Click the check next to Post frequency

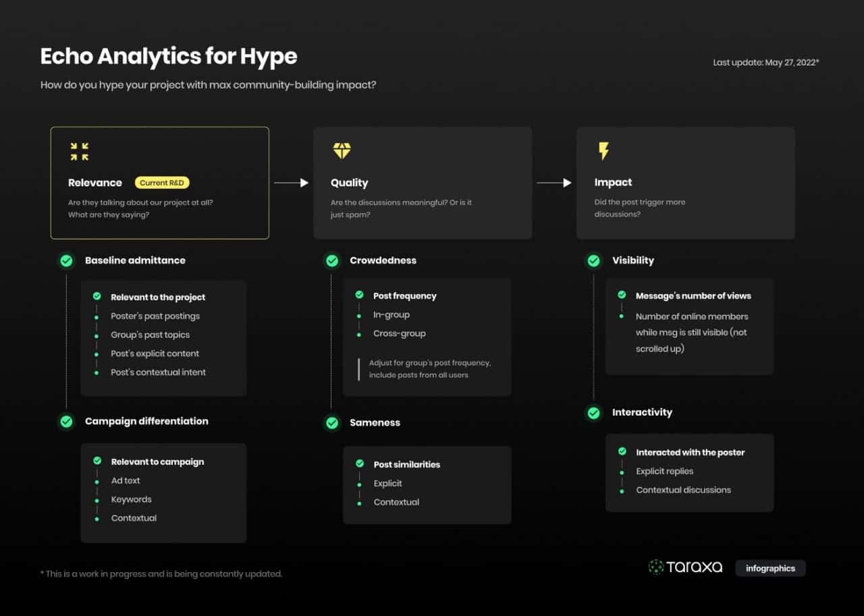359,295
